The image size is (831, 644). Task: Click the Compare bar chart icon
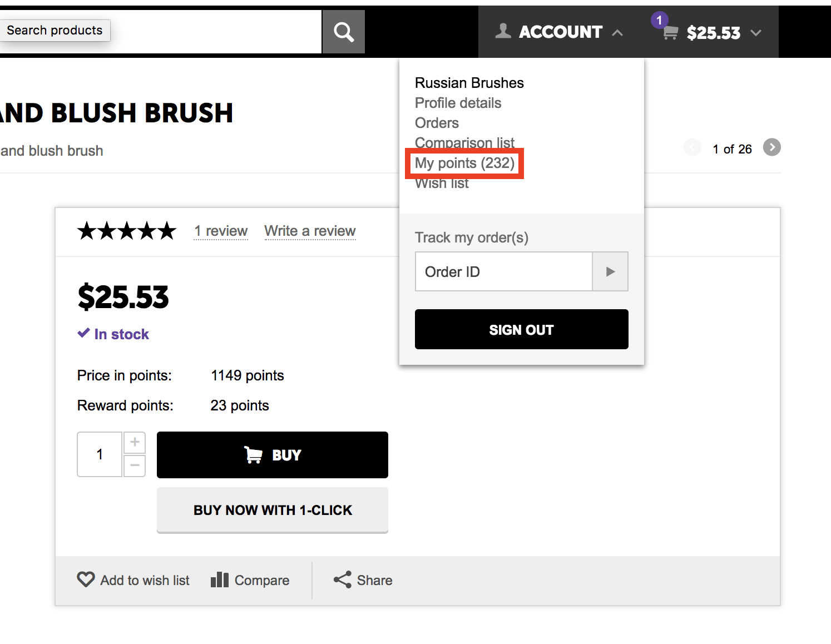tap(220, 579)
